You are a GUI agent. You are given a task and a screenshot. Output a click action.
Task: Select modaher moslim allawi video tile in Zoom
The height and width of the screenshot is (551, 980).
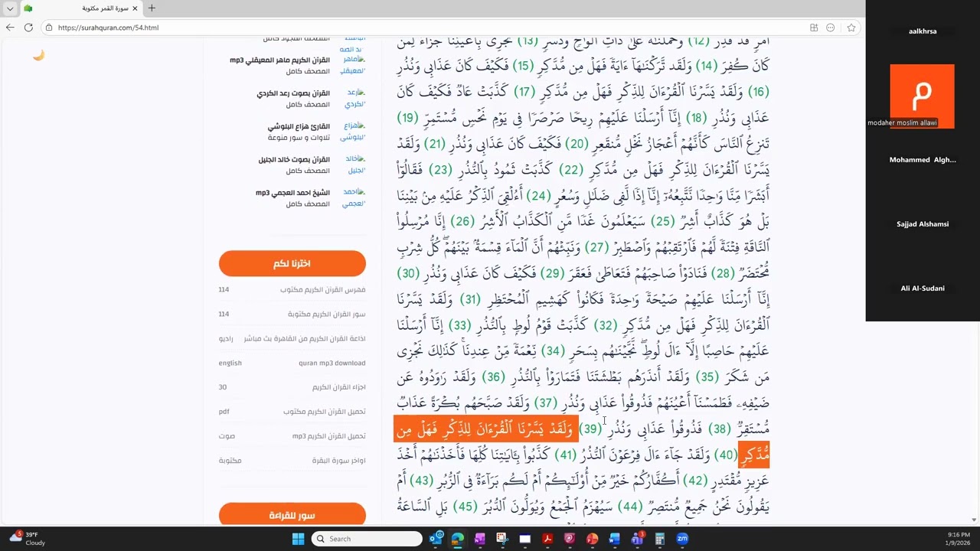click(x=923, y=96)
